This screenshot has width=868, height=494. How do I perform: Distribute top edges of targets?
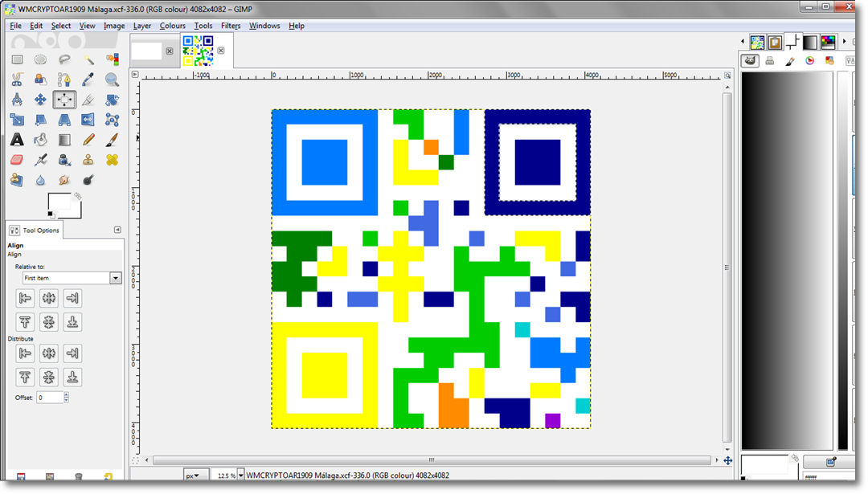(25, 378)
